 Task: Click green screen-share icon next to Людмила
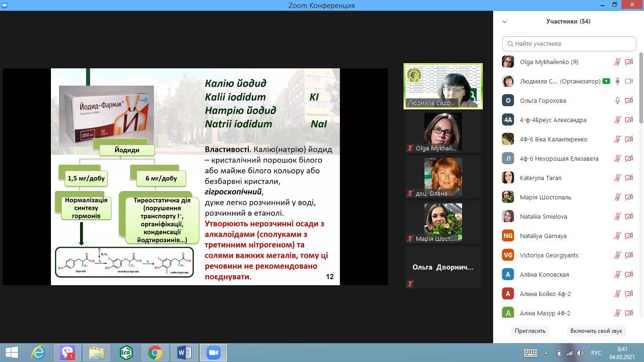606,81
